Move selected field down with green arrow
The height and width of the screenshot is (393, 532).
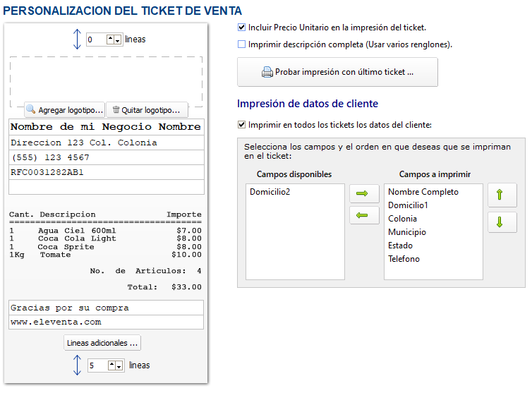click(502, 222)
